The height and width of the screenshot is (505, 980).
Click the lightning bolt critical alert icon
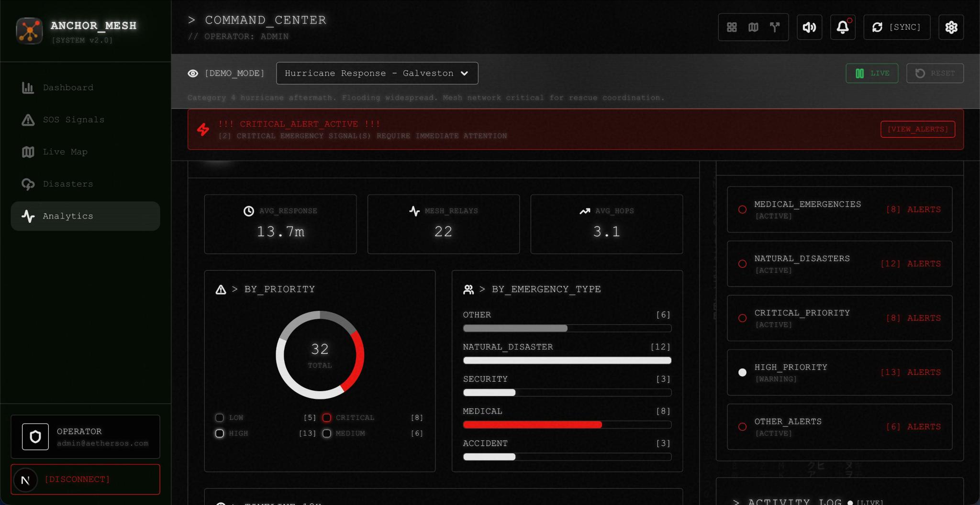click(x=203, y=129)
